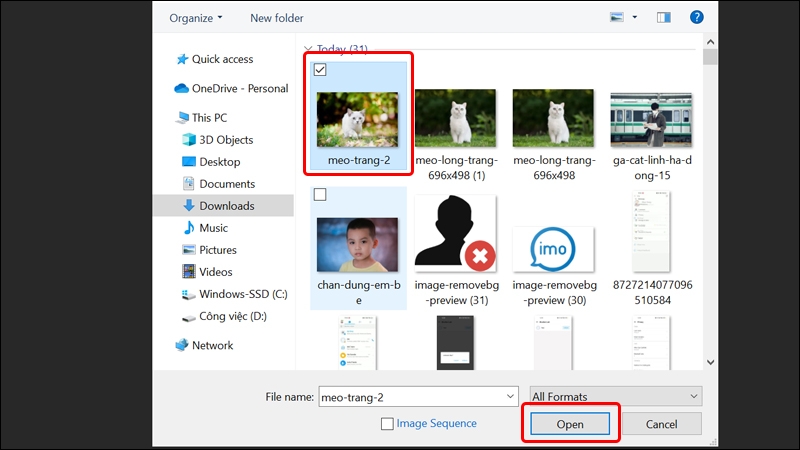
Task: Create a New folder
Action: tap(277, 18)
